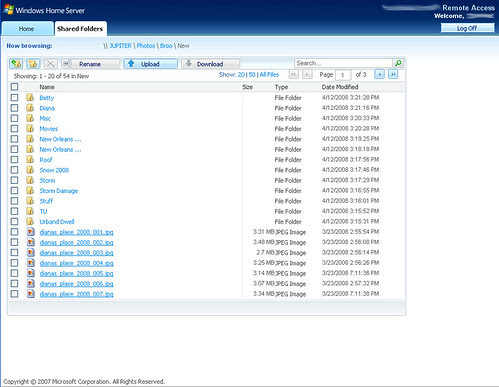Click the dianas_place_2008_003.jpg image icon

(31, 252)
